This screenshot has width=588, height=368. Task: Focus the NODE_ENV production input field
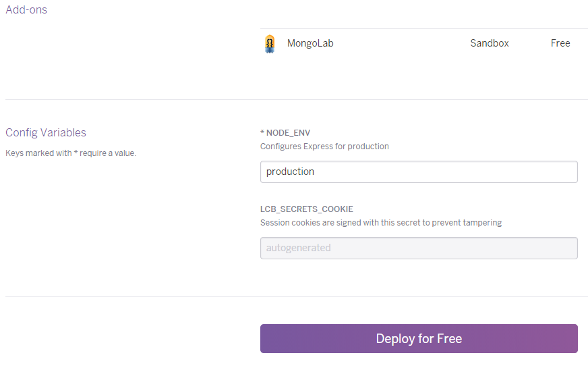coord(419,172)
